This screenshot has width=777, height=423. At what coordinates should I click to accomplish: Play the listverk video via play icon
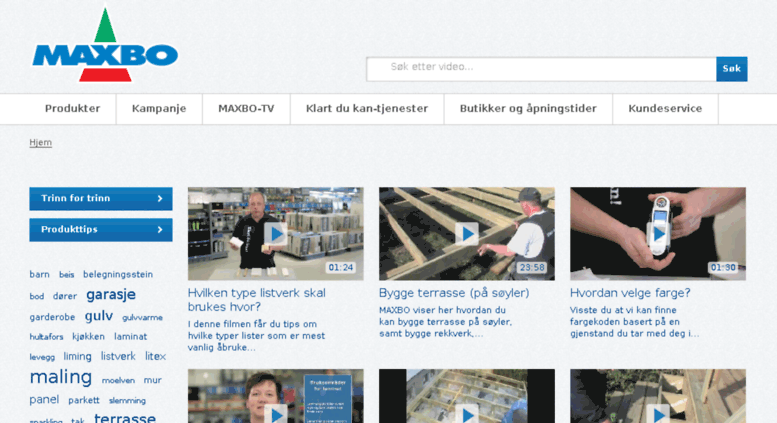coord(276,233)
